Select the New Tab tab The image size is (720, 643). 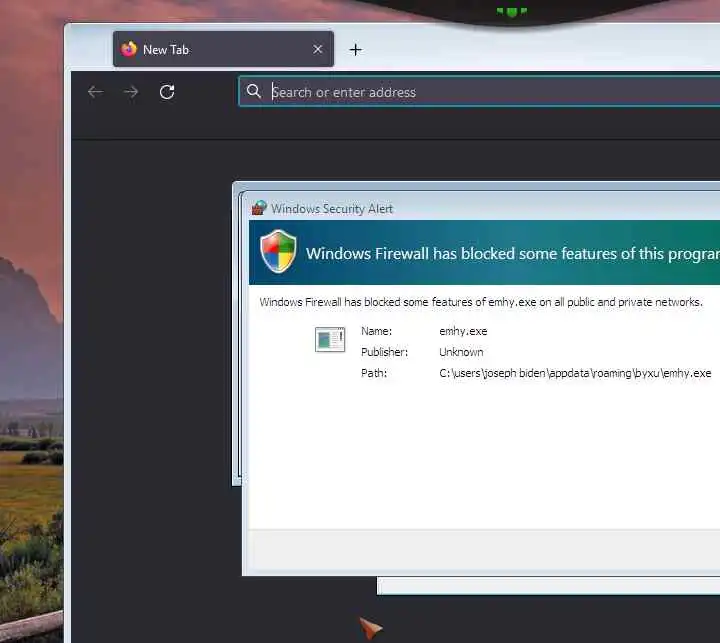click(223, 49)
